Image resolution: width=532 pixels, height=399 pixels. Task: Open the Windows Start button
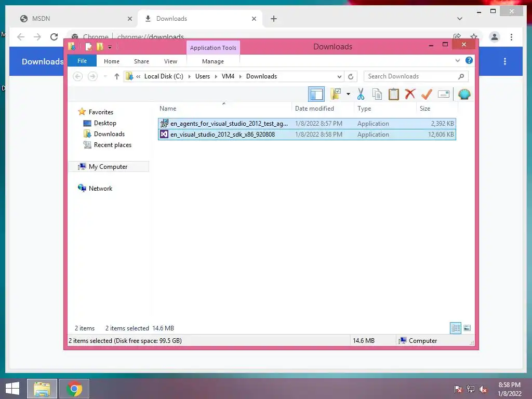[12, 389]
